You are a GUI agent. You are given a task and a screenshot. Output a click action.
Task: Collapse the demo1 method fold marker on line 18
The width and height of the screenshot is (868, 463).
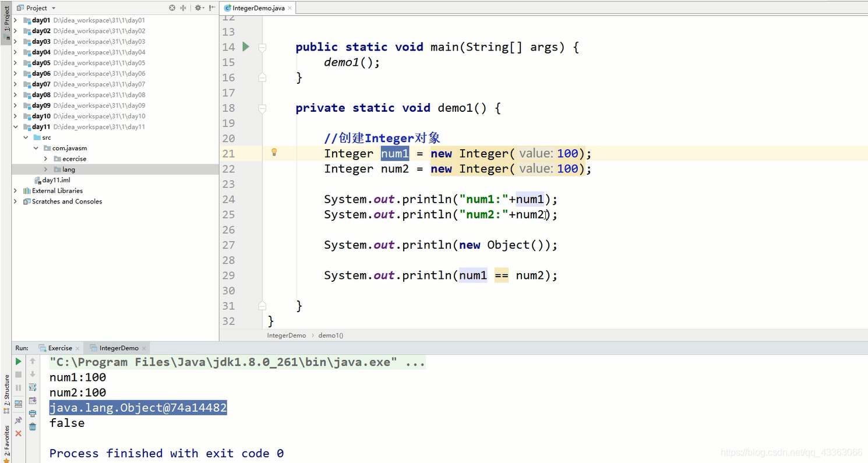(x=262, y=108)
